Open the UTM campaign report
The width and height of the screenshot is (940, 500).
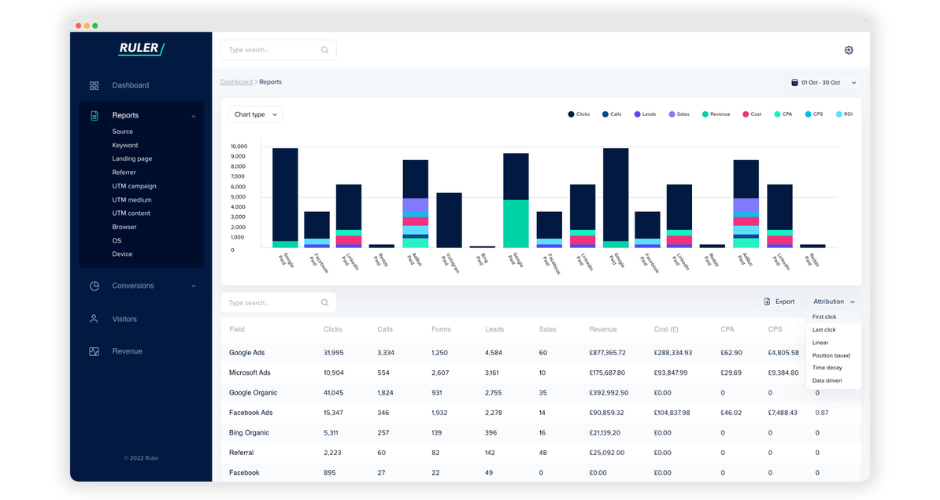(134, 186)
